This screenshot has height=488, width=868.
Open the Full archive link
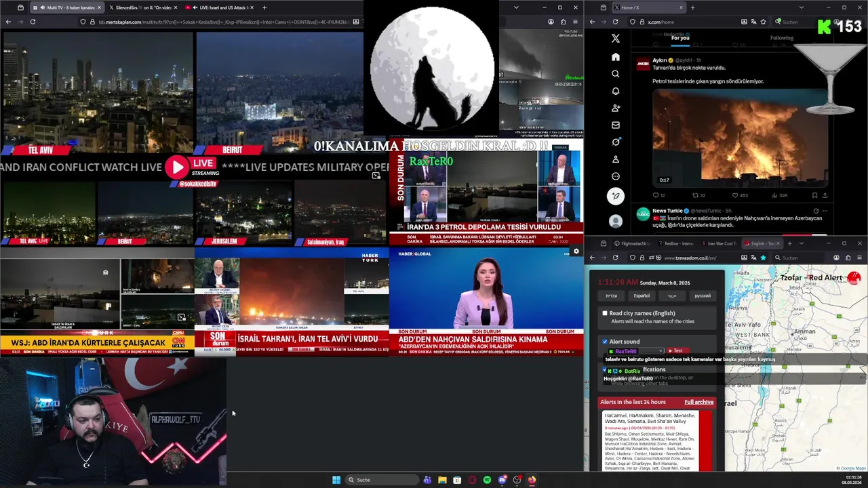[x=698, y=402]
